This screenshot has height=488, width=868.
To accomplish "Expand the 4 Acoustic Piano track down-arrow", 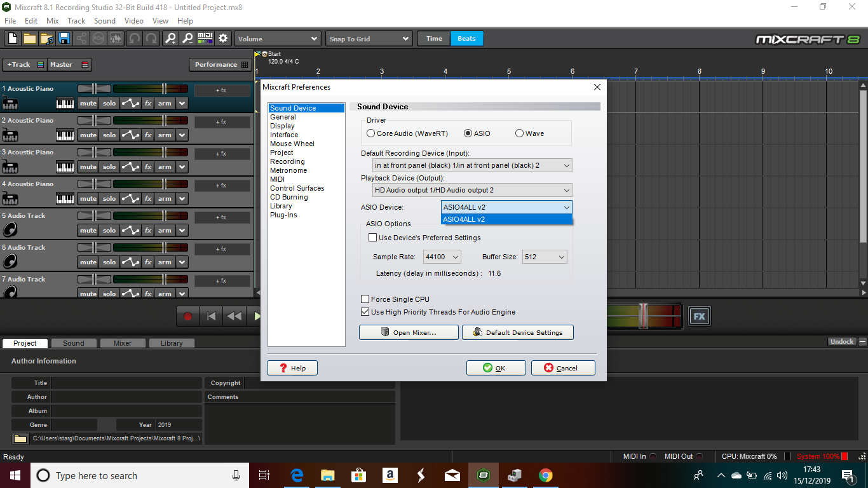I will (182, 198).
